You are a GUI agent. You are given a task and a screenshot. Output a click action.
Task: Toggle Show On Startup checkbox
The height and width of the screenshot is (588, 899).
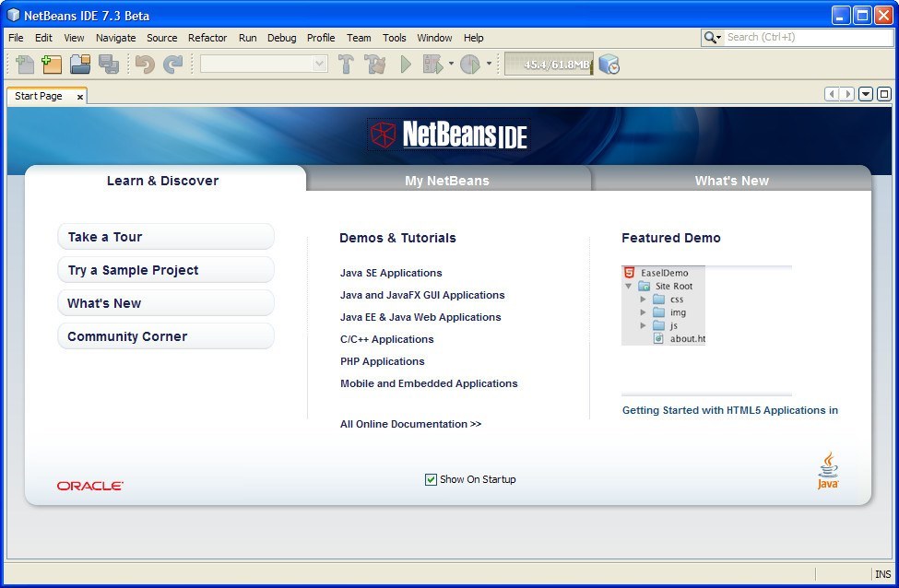(431, 479)
